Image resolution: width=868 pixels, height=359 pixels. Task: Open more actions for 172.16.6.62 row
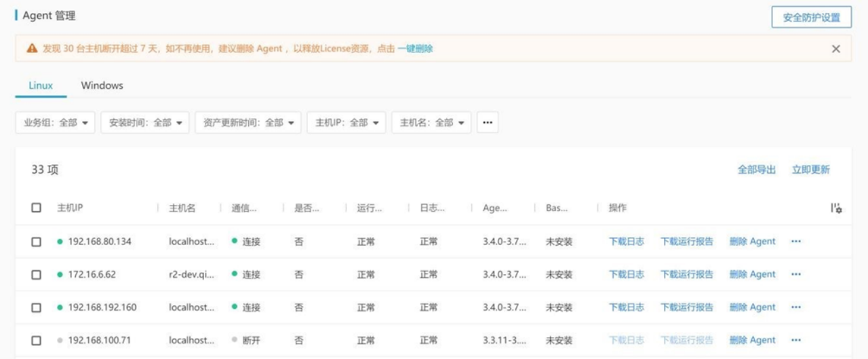coord(795,275)
